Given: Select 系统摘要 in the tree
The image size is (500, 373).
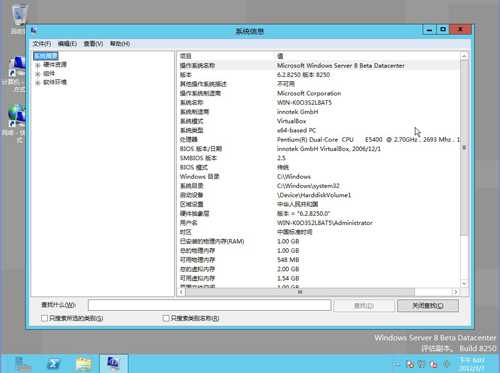Looking at the screenshot, I should (x=46, y=56).
